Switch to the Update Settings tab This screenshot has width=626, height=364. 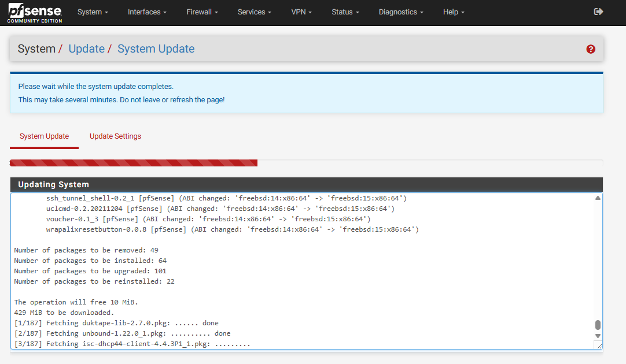coord(115,136)
